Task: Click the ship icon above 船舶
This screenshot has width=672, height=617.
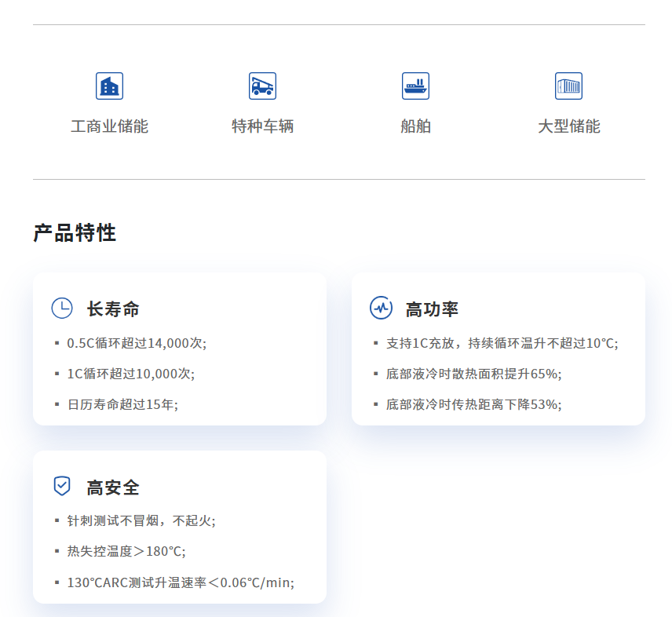Action: pyautogui.click(x=415, y=86)
